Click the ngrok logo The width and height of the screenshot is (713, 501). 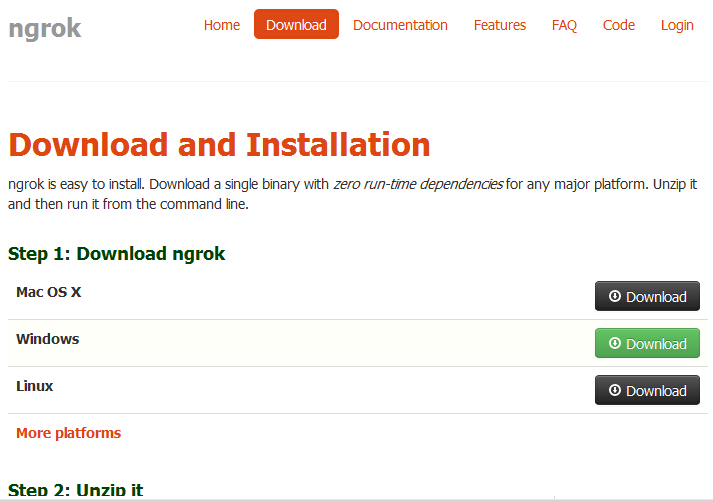point(45,29)
